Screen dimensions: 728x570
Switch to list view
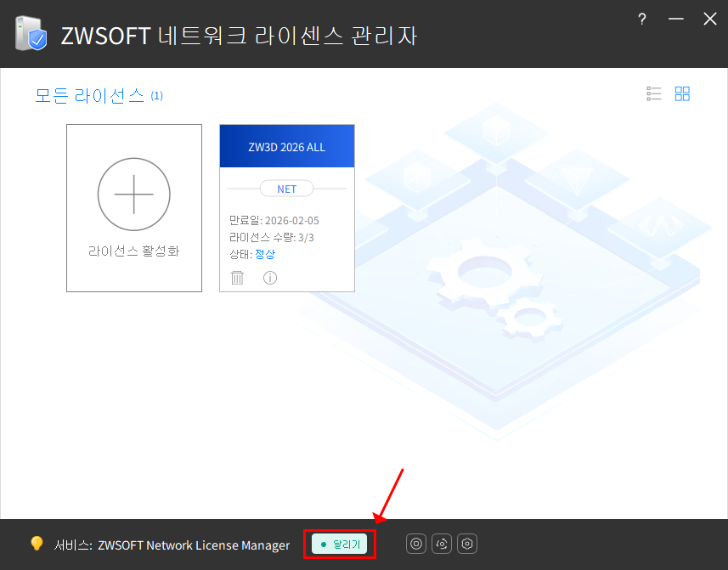[653, 93]
